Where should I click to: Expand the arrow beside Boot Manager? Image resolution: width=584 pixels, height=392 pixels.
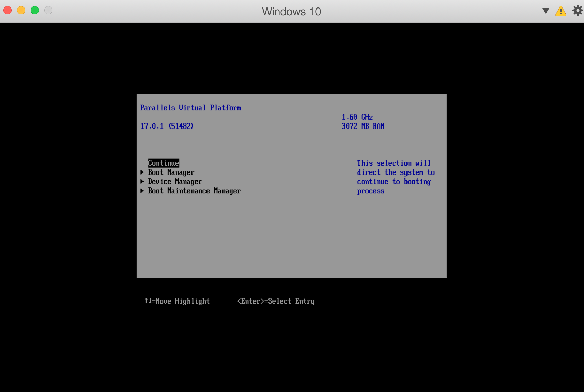click(x=142, y=172)
